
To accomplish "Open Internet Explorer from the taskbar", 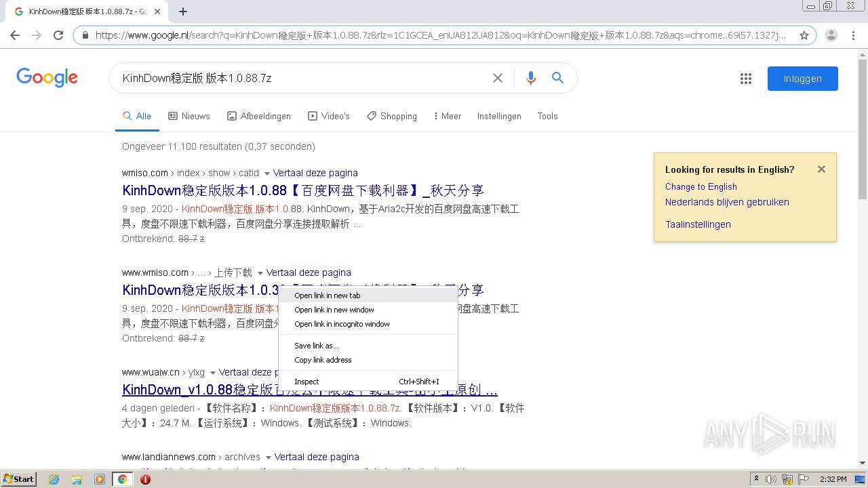I will [x=54, y=479].
